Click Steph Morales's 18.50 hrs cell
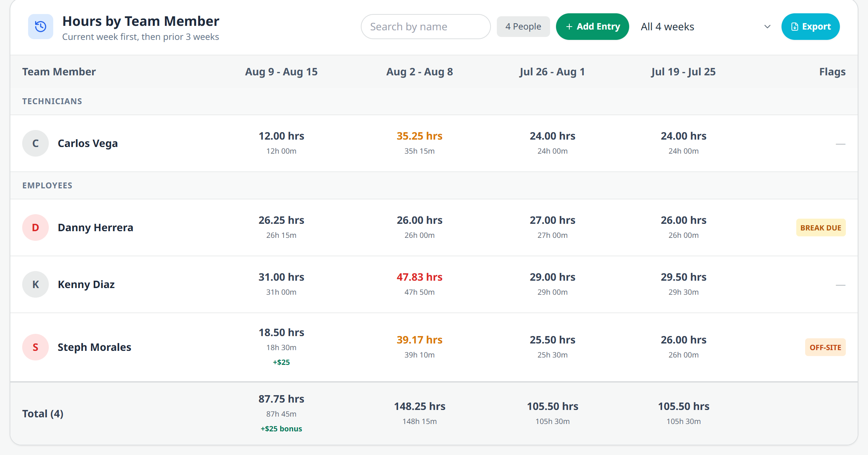The width and height of the screenshot is (868, 455). (281, 332)
